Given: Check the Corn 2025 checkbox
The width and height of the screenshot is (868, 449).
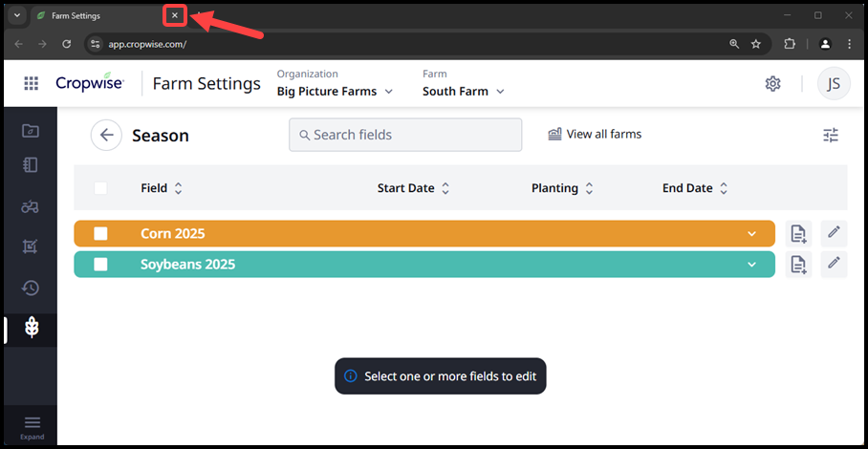Looking at the screenshot, I should pyautogui.click(x=100, y=234).
